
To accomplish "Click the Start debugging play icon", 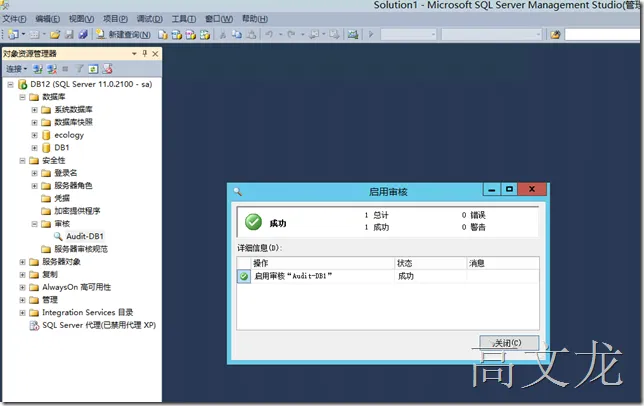I will pyautogui.click(x=371, y=34).
